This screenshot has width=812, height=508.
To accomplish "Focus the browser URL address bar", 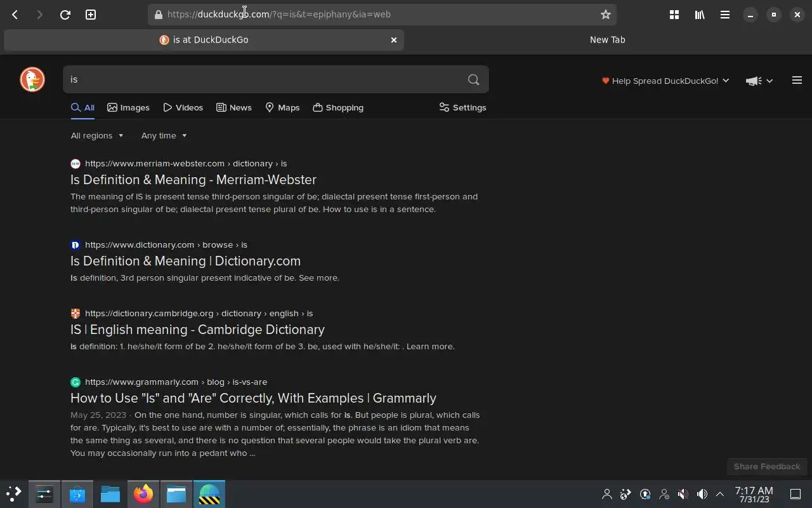I will (x=381, y=14).
